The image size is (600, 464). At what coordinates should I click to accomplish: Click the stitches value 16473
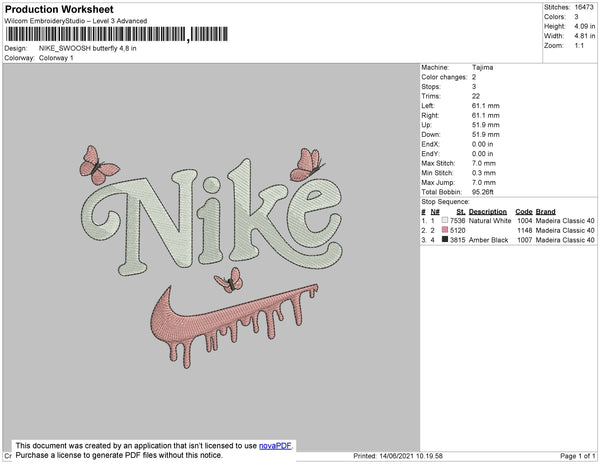pos(584,7)
